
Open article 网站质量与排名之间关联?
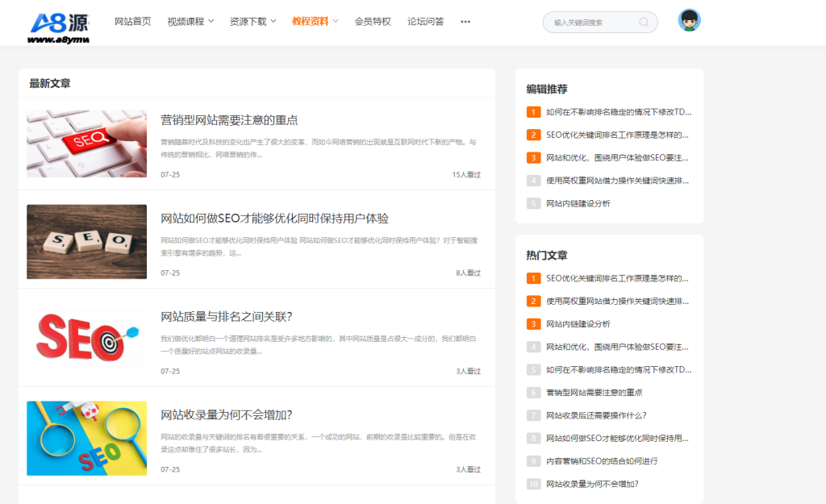click(227, 317)
